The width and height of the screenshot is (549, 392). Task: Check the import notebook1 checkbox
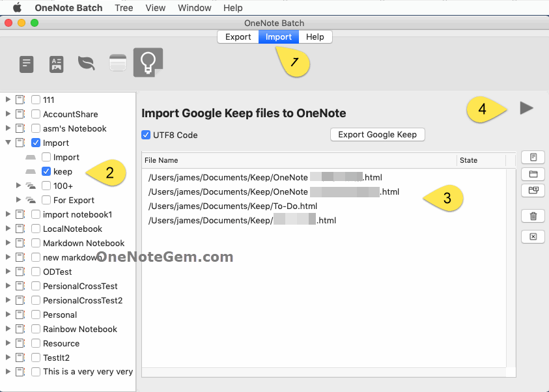tap(36, 214)
